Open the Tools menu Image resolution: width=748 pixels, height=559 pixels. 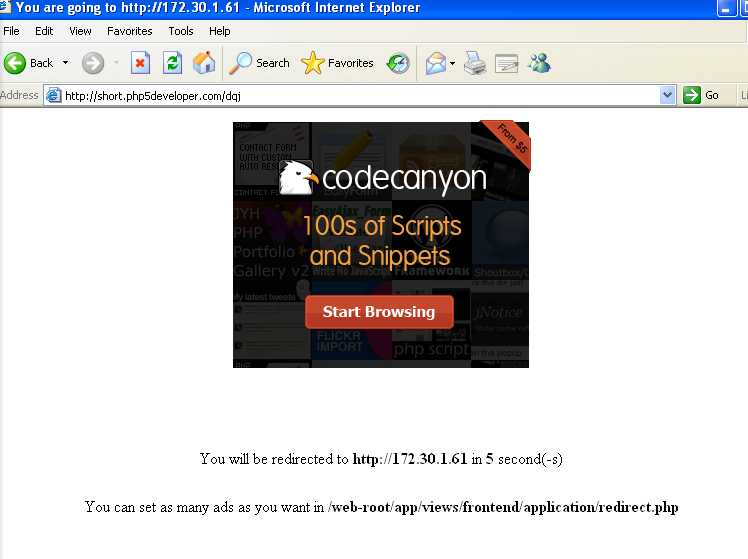[181, 31]
